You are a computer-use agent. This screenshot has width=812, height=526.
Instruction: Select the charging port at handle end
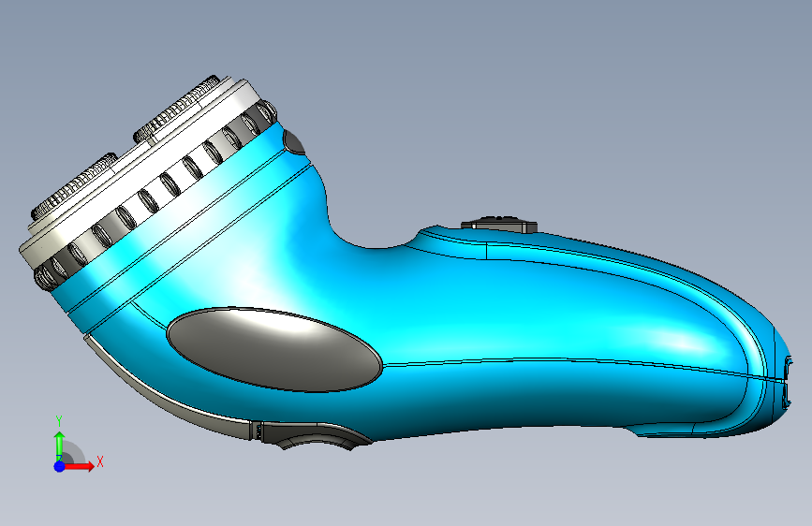(x=787, y=381)
